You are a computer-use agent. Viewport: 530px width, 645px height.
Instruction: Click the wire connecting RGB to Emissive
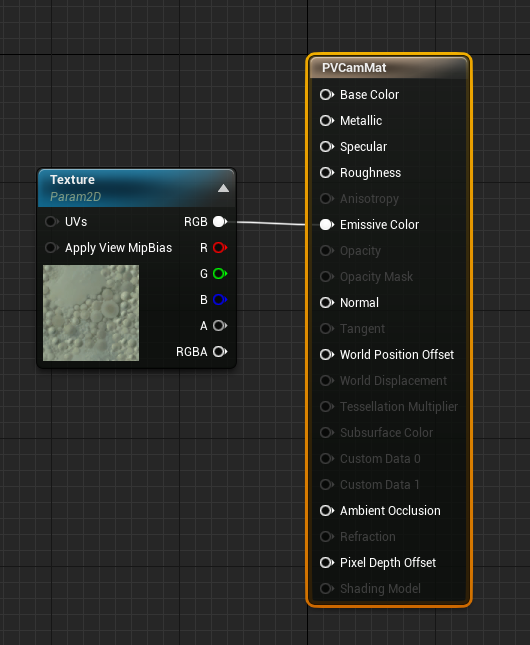click(x=272, y=223)
